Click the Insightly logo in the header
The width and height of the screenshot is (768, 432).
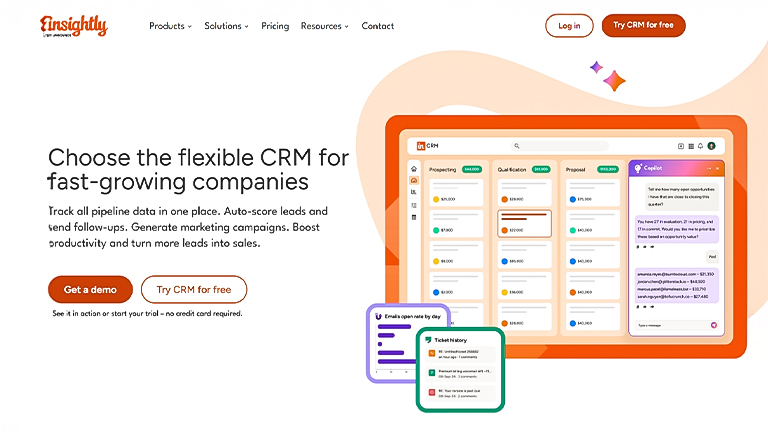click(73, 25)
